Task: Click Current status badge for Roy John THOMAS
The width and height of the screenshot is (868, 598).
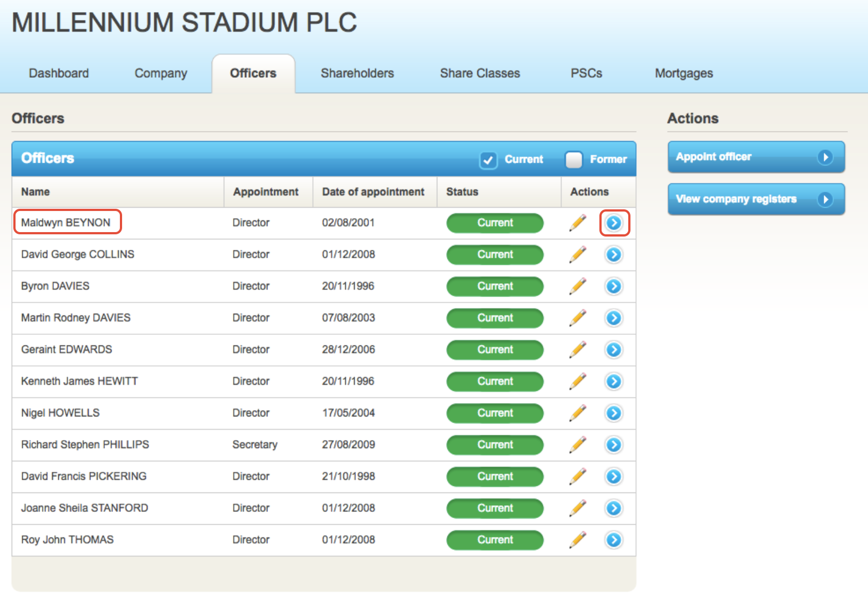Action: [x=495, y=539]
